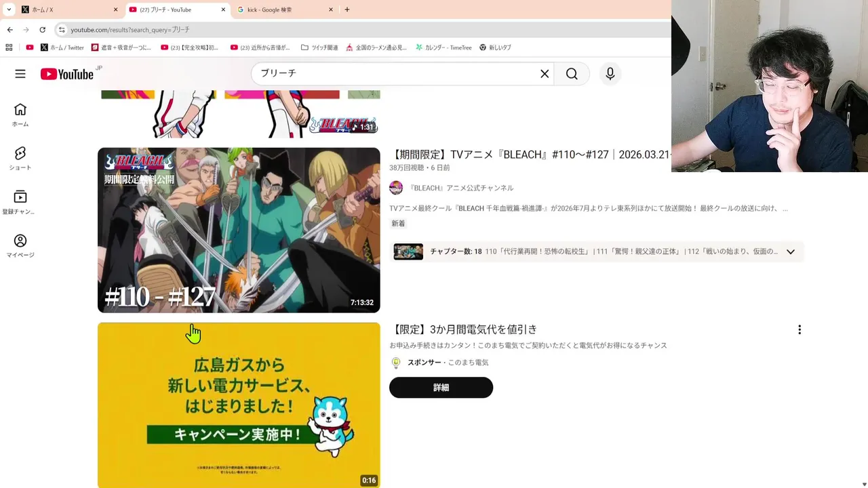Click the ad description お申込み手続きはカンタン
The width and height of the screenshot is (868, 488).
tap(528, 346)
